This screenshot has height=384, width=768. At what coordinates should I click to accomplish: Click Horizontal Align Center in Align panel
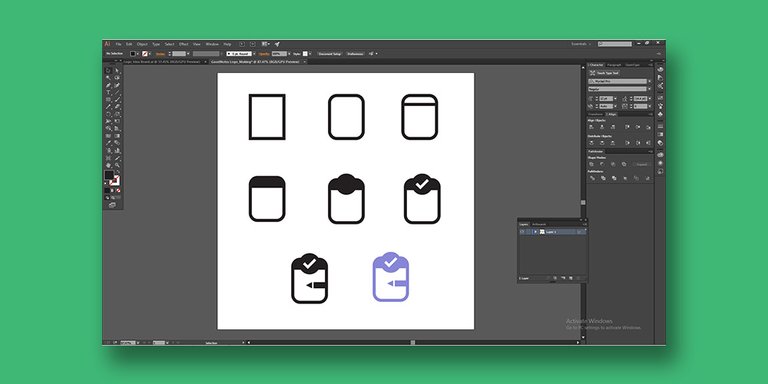click(602, 127)
